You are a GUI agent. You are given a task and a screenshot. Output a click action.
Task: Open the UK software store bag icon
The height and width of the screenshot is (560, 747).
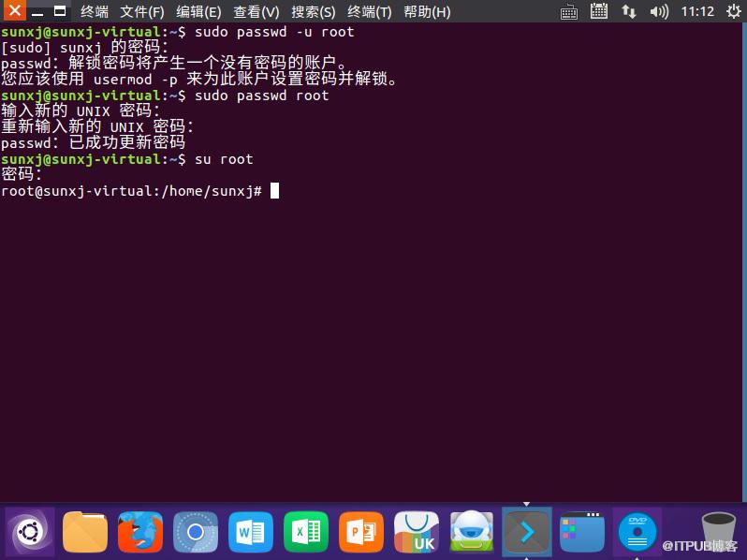417,531
